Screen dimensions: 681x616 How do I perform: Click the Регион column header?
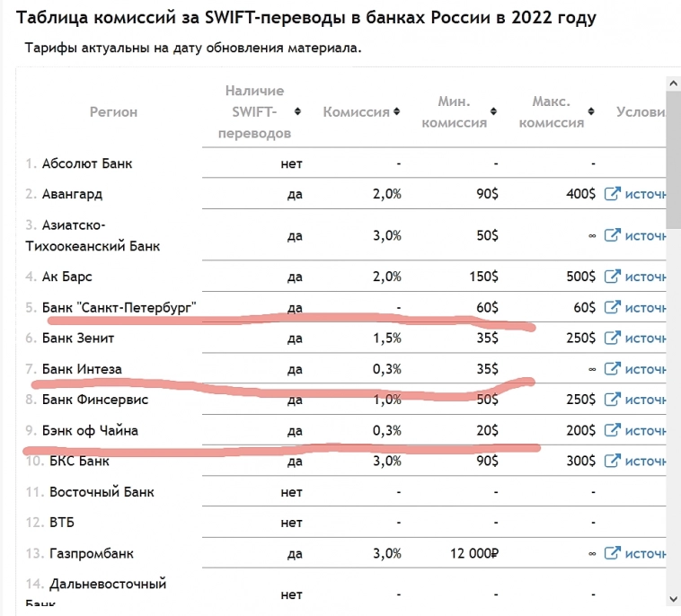click(113, 112)
